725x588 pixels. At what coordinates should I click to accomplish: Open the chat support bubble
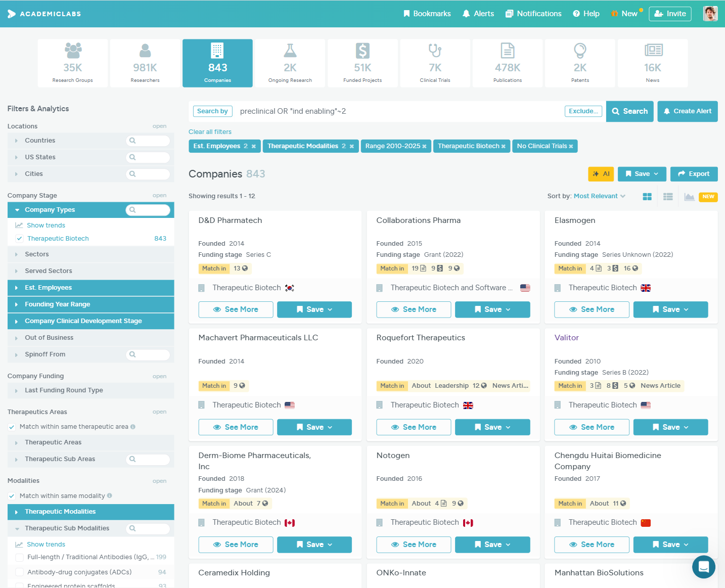[x=704, y=567]
